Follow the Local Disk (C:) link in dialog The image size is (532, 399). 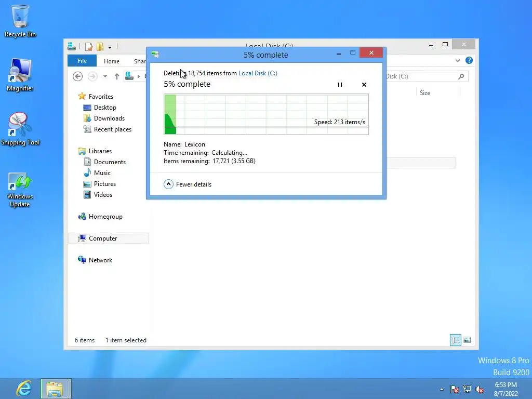click(x=258, y=73)
